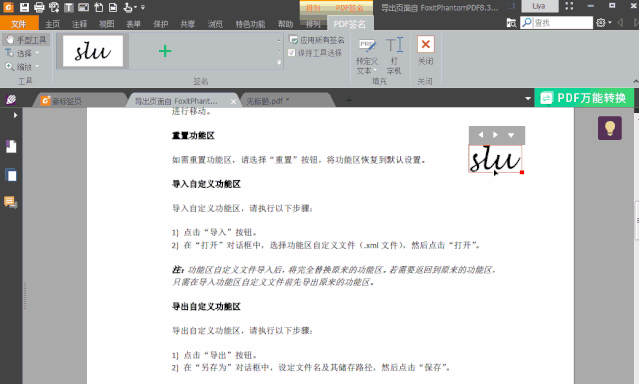Click the comments panel icon in left sidebar
The width and height of the screenshot is (639, 384).
pos(11,202)
